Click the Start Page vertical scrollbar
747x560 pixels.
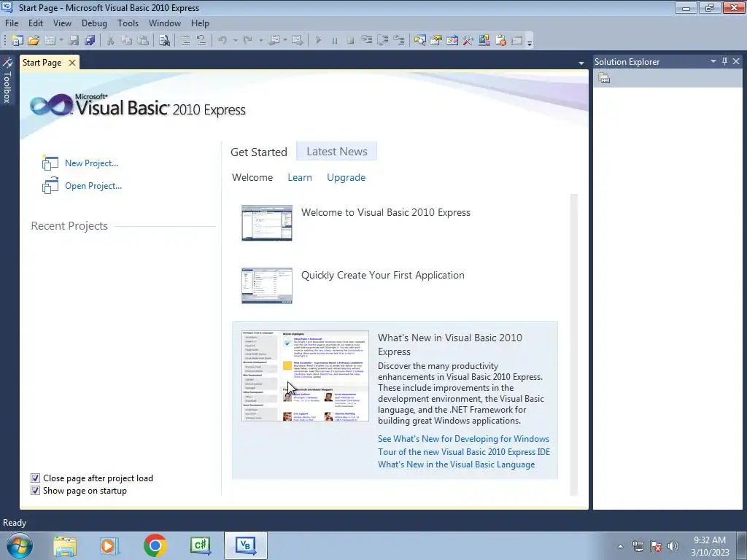(574, 345)
